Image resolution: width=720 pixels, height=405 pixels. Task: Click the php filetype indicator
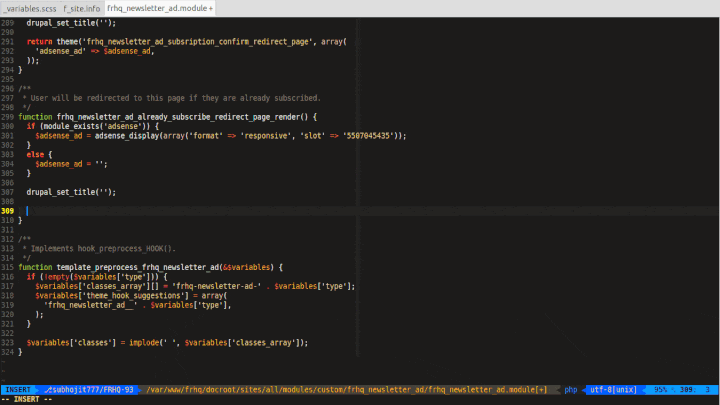tap(571, 389)
